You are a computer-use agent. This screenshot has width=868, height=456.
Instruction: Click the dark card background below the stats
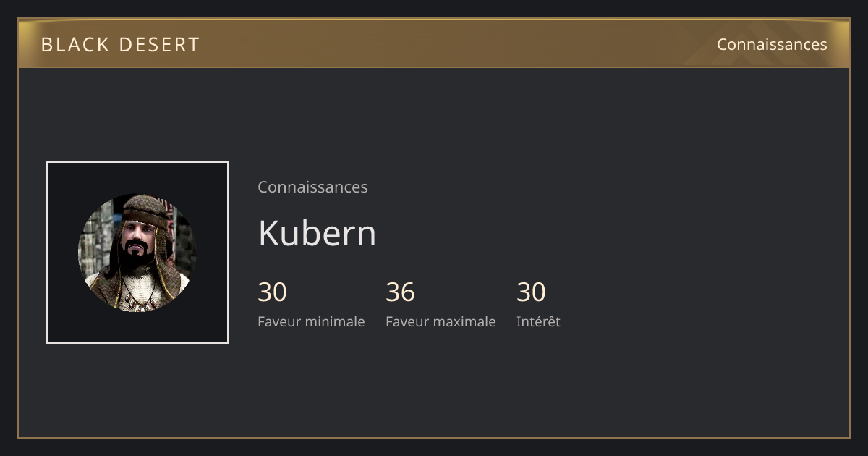[x=434, y=387]
